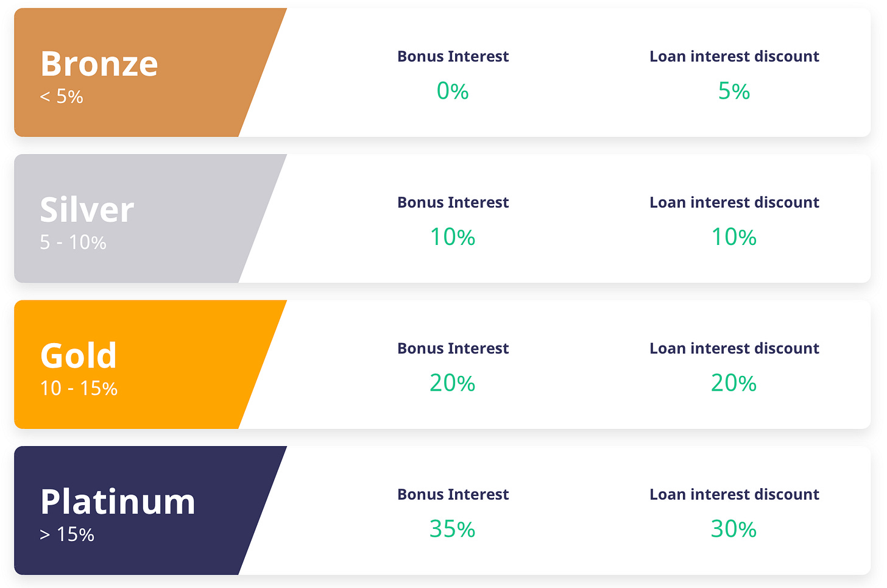
Task: Select the Silver tier heading
Action: [x=87, y=210]
